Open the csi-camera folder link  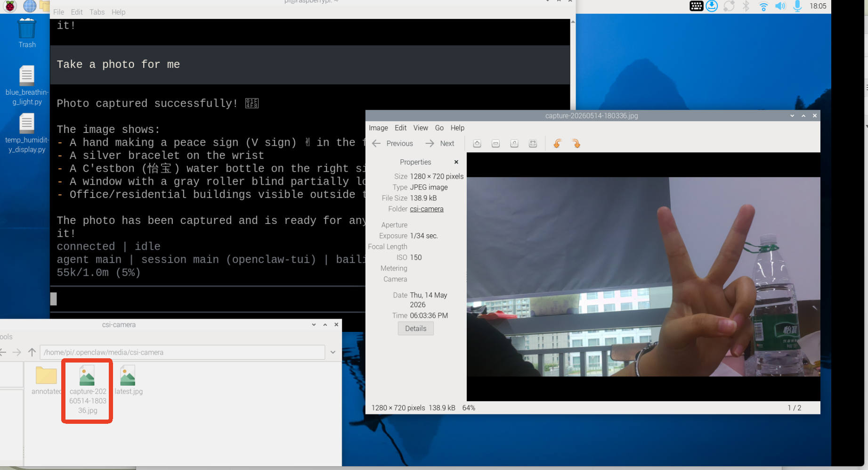coord(427,209)
